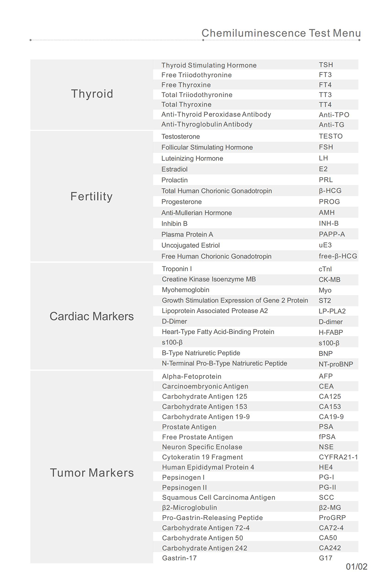Viewport: 389px width, 588px height.
Task: Select the Squamous Cell Carcinoma Antigen row
Action: [218, 498]
